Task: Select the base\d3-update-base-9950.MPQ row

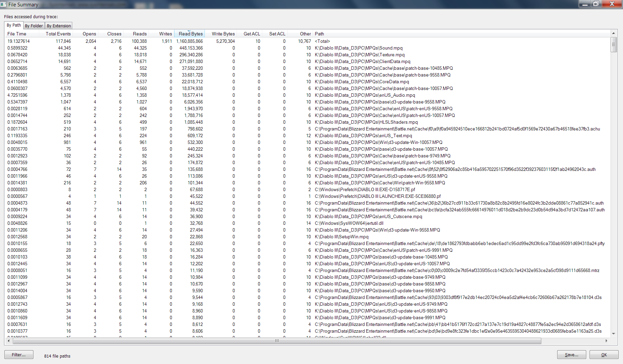Action: [x=308, y=291]
